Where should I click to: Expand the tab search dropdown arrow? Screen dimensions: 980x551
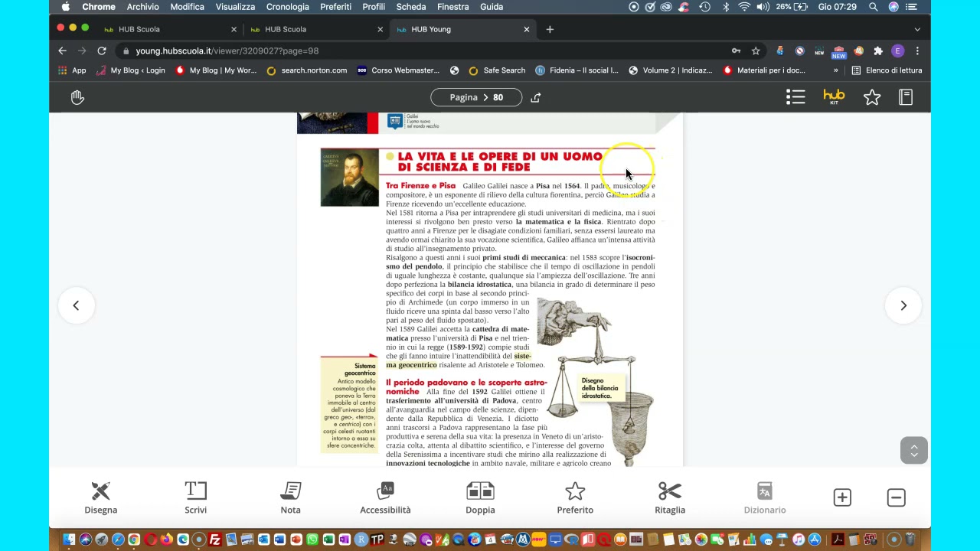(x=917, y=29)
